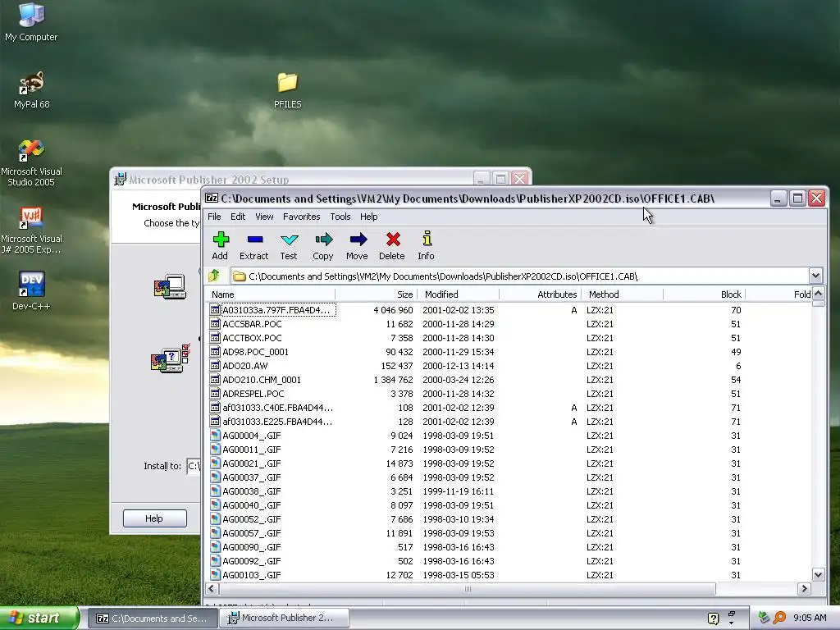
Task: Click the image icon of AG00103_.GIF
Action: (x=215, y=574)
